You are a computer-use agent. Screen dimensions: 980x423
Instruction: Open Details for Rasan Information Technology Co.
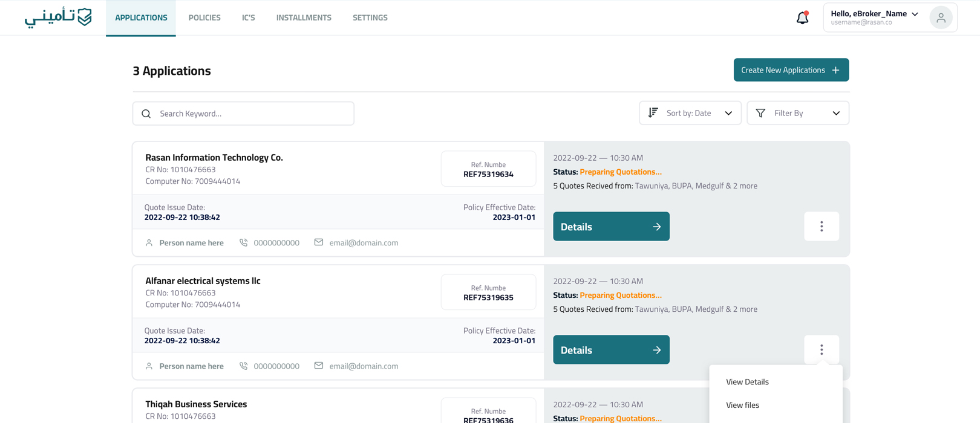(611, 227)
